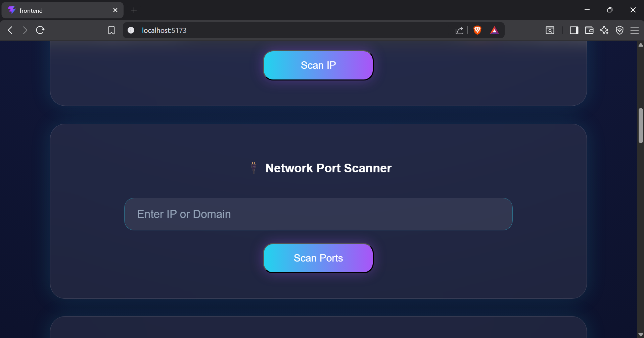Open the Brave Wallet icon
The width and height of the screenshot is (644, 338).
pos(589,30)
